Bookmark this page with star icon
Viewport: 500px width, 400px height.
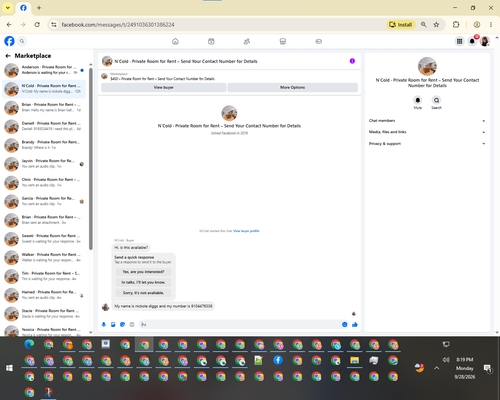click(436, 25)
